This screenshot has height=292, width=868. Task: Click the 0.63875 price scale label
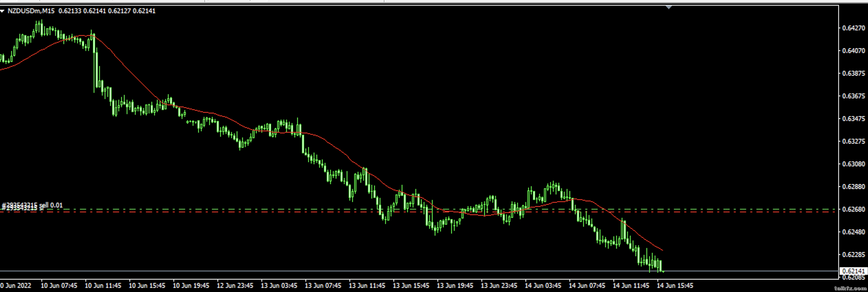tap(853, 73)
